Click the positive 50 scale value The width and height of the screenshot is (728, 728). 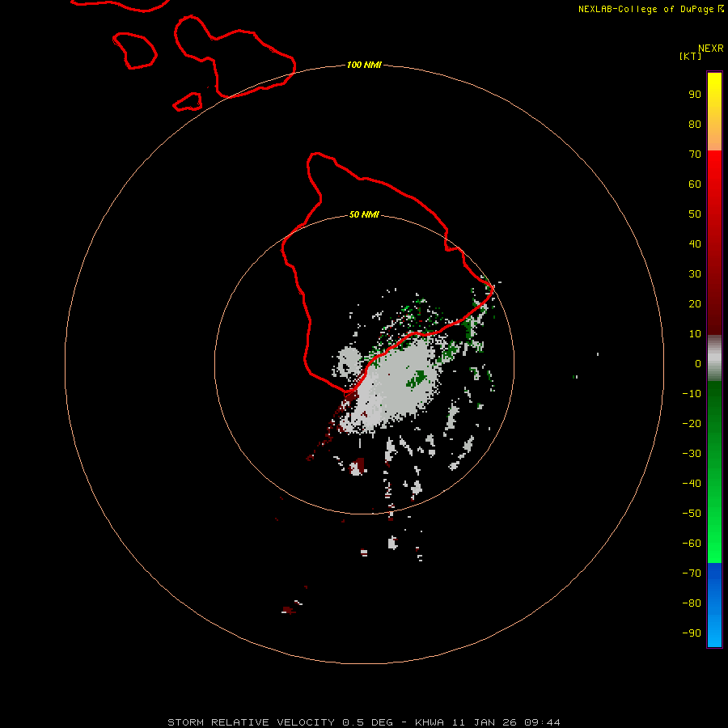pyautogui.click(x=695, y=214)
